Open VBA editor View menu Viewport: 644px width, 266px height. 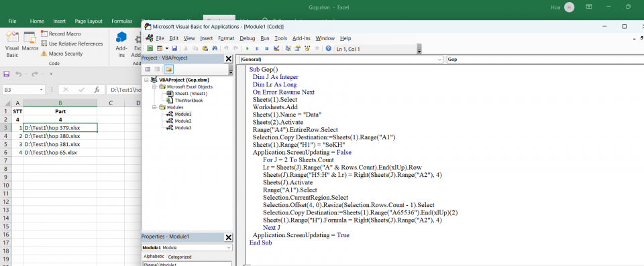coord(189,38)
